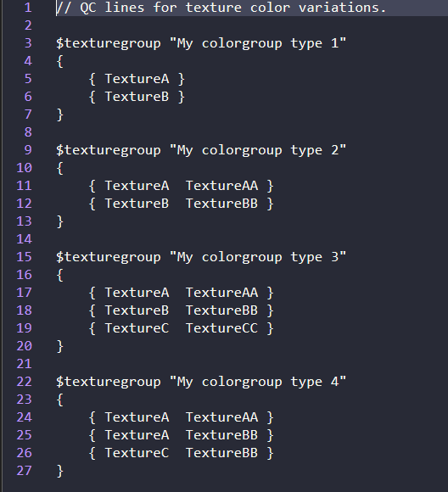
Task: Click 'TextureA' on line 11
Action: pyautogui.click(x=137, y=186)
